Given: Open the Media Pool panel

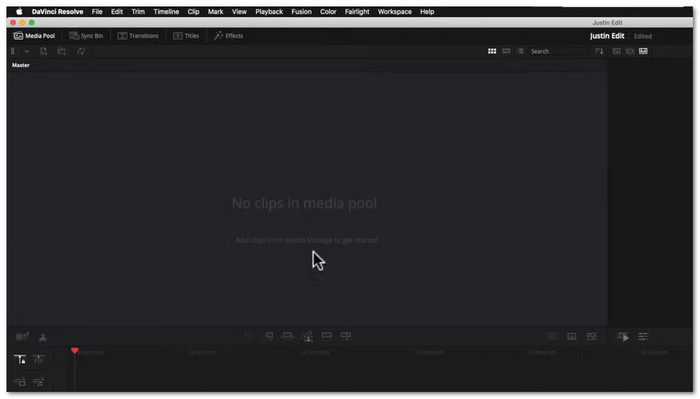Looking at the screenshot, I should click(x=34, y=36).
